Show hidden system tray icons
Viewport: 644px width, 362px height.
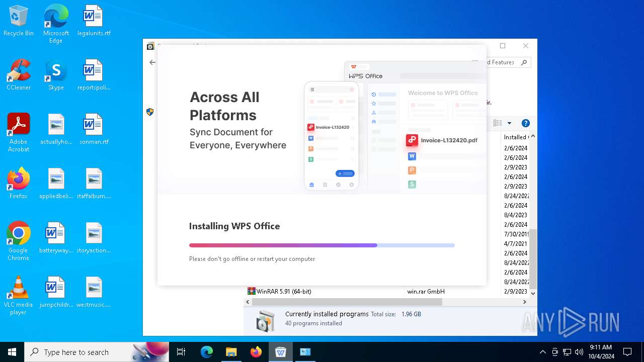pyautogui.click(x=542, y=352)
